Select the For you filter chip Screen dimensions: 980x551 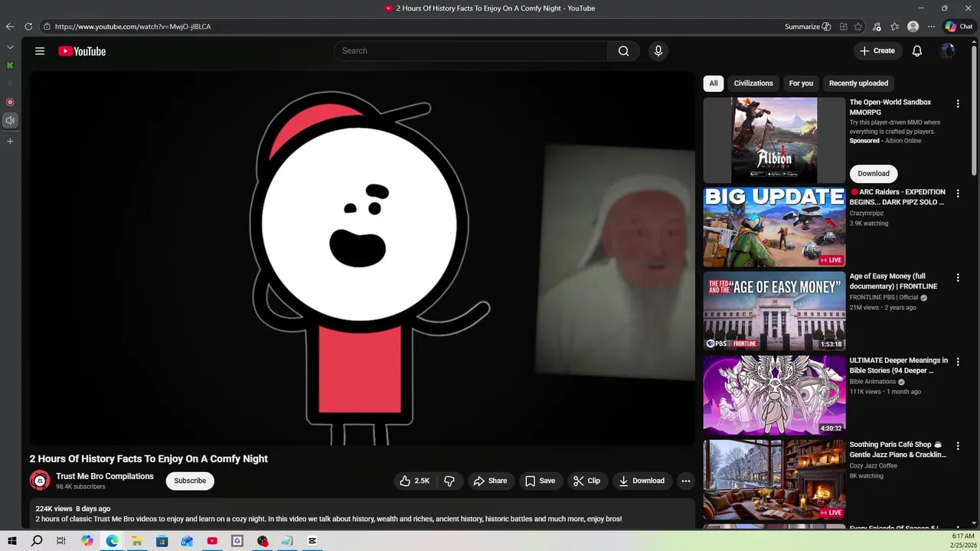point(801,83)
